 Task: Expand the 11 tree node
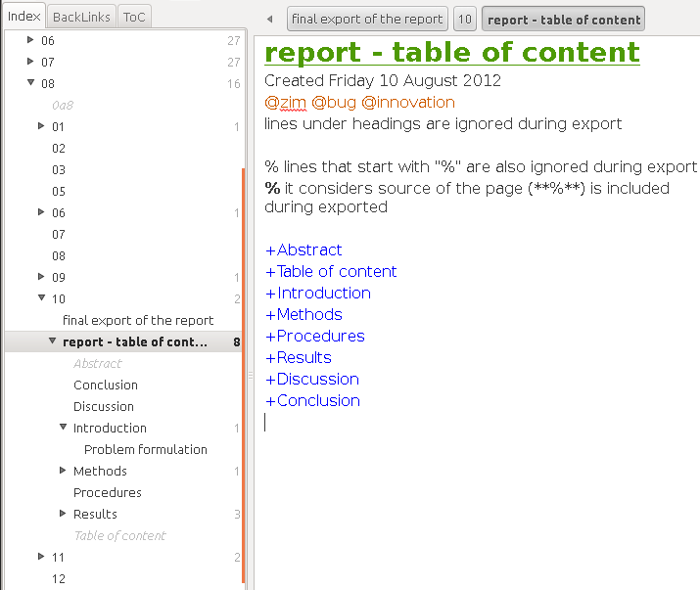(41, 557)
